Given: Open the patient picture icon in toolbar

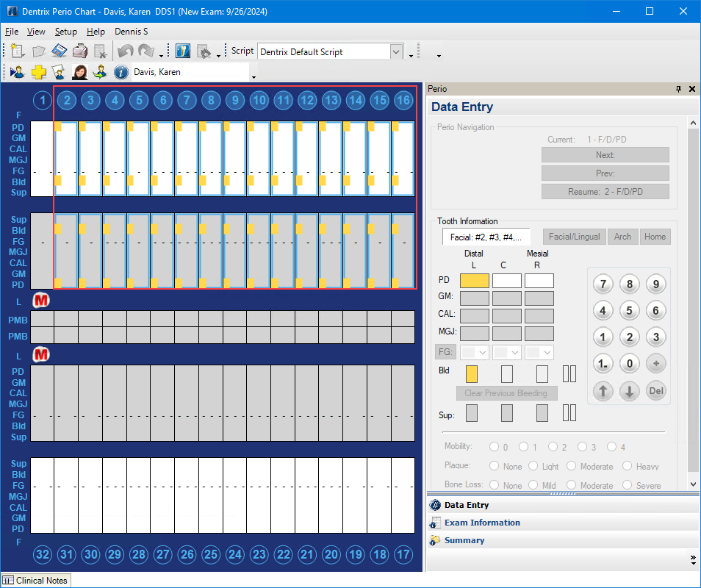Looking at the screenshot, I should click(79, 71).
